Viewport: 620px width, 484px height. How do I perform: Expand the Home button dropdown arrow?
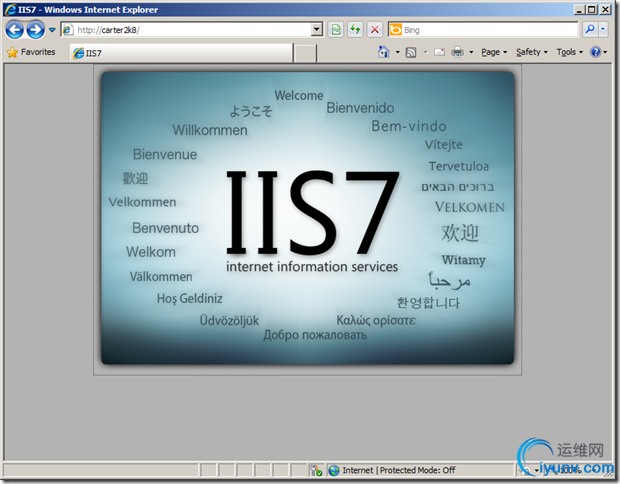pos(397,52)
